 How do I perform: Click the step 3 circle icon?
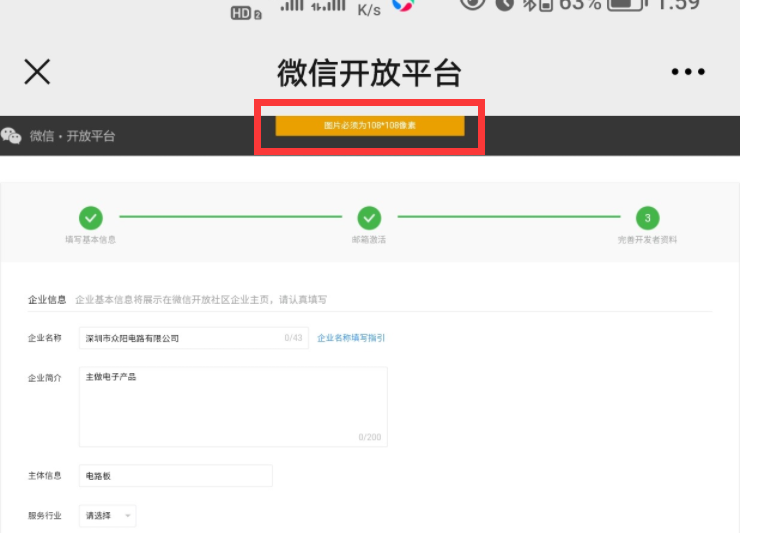coord(648,218)
